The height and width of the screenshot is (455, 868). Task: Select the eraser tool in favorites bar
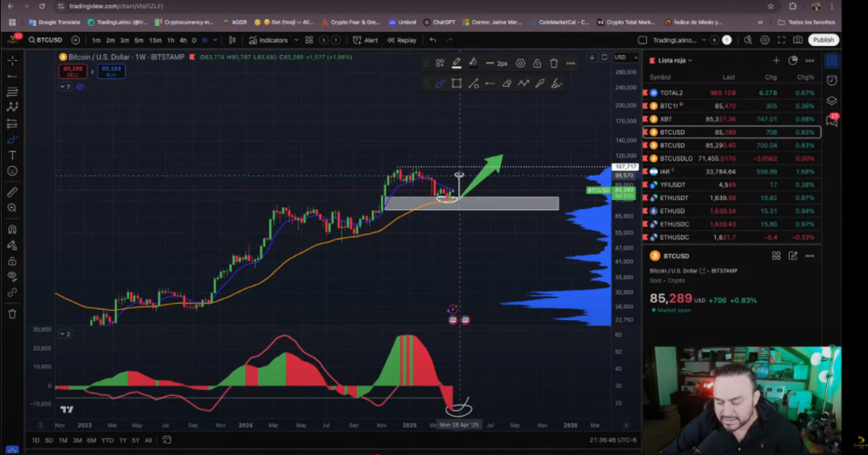pyautogui.click(x=506, y=83)
